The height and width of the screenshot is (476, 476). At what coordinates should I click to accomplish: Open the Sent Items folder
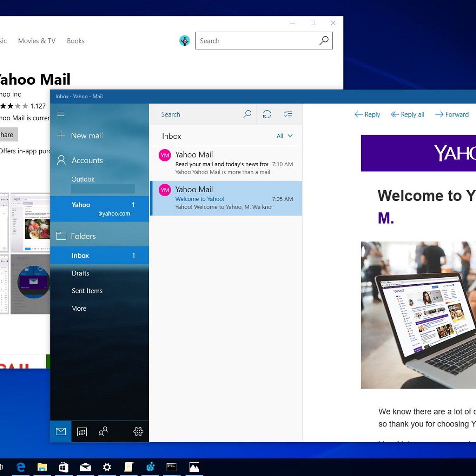(x=87, y=291)
